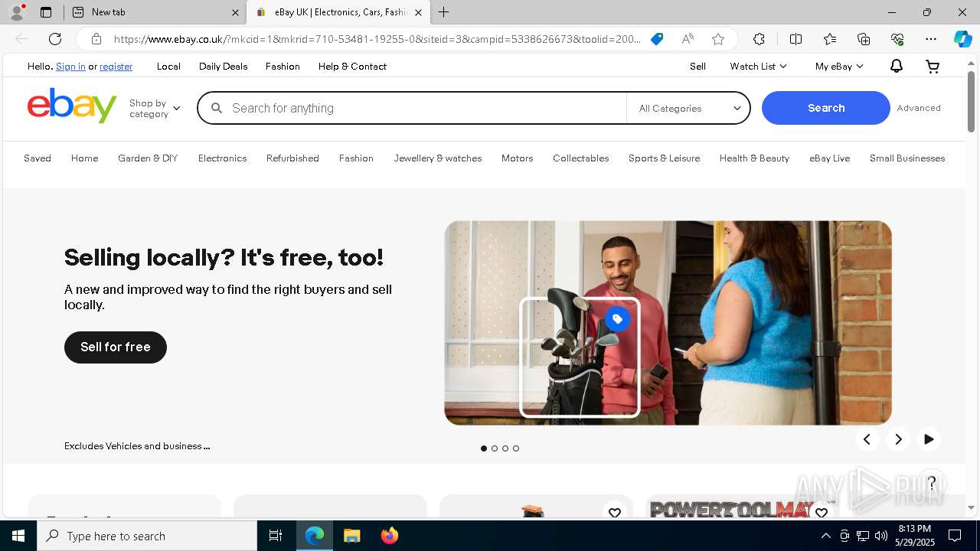Play the banner carousel
The height and width of the screenshot is (551, 980).
(929, 439)
